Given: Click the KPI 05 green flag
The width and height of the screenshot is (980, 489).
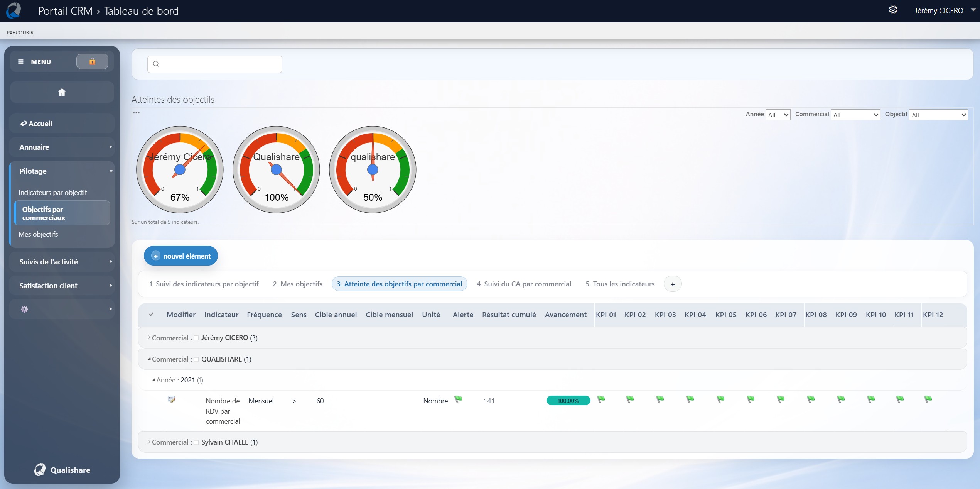Looking at the screenshot, I should point(720,399).
